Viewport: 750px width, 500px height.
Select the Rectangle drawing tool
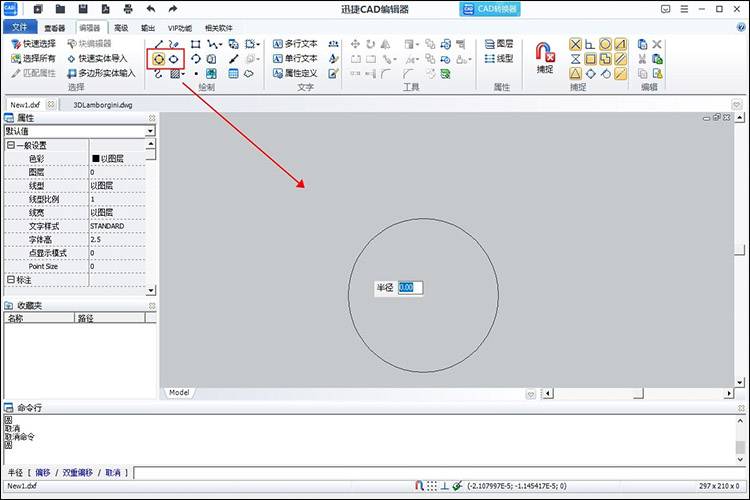(x=196, y=44)
